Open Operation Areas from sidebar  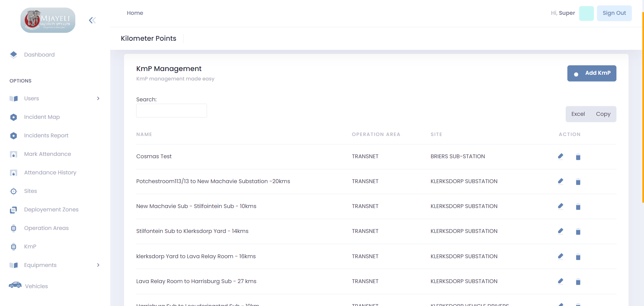pyautogui.click(x=46, y=228)
